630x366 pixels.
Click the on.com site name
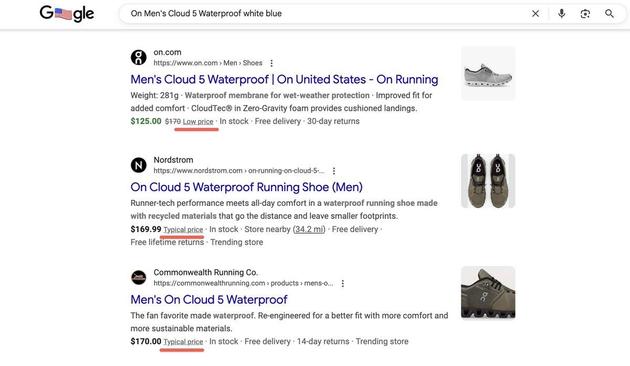(x=167, y=52)
